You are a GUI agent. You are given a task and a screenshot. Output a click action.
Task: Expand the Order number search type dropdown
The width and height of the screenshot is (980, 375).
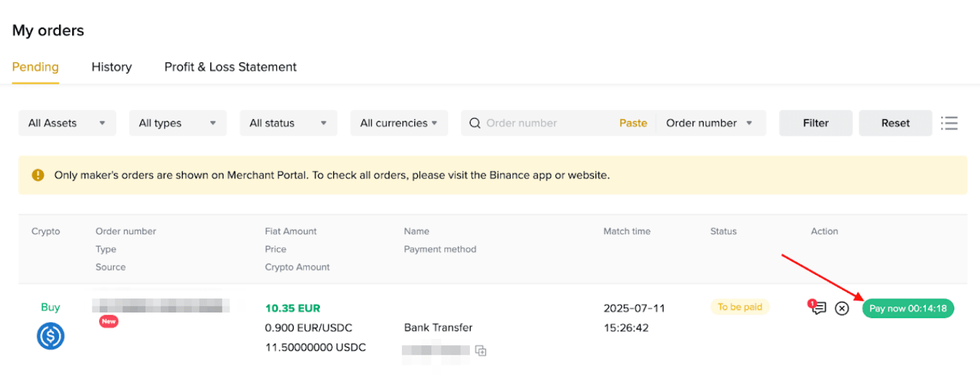coord(711,123)
